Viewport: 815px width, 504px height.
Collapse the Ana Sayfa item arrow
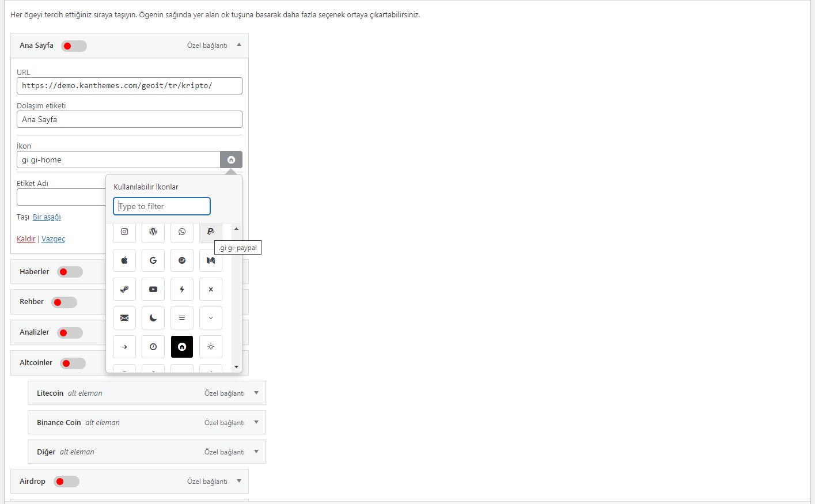tap(239, 45)
